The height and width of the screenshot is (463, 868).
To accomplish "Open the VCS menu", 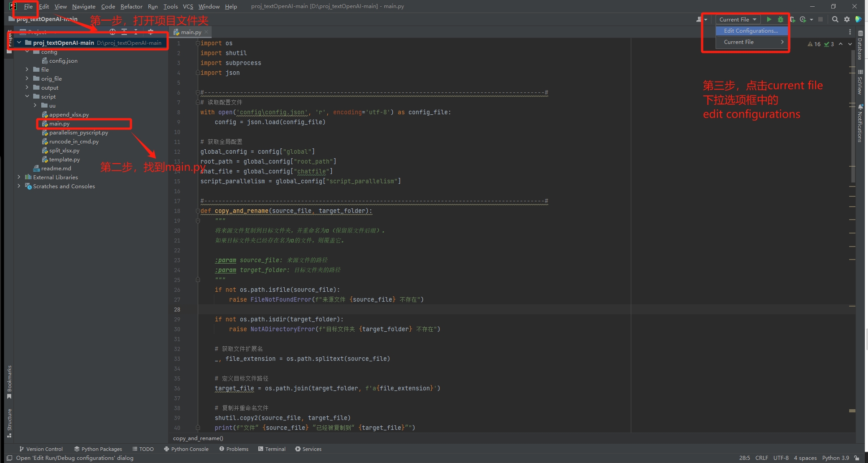I will tap(188, 6).
